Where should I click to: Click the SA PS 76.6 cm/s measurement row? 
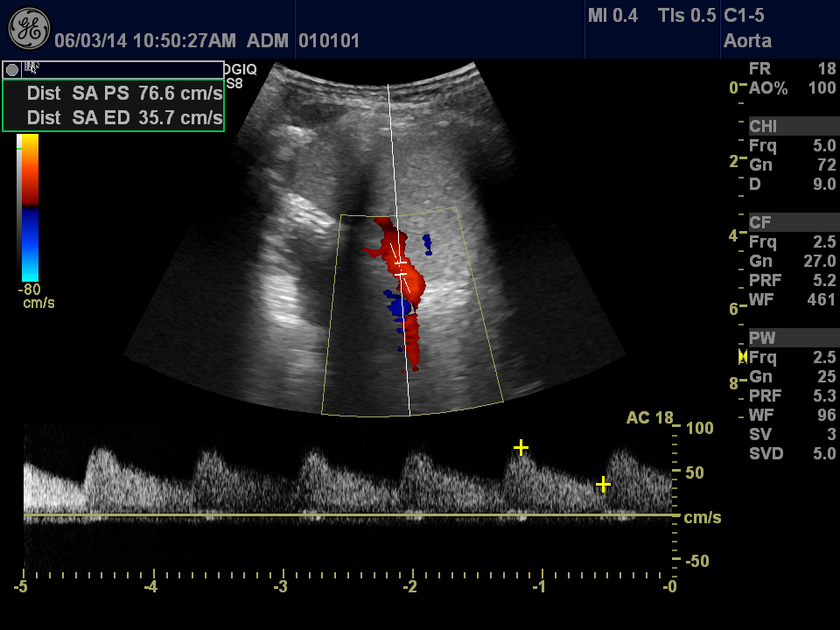(x=124, y=94)
